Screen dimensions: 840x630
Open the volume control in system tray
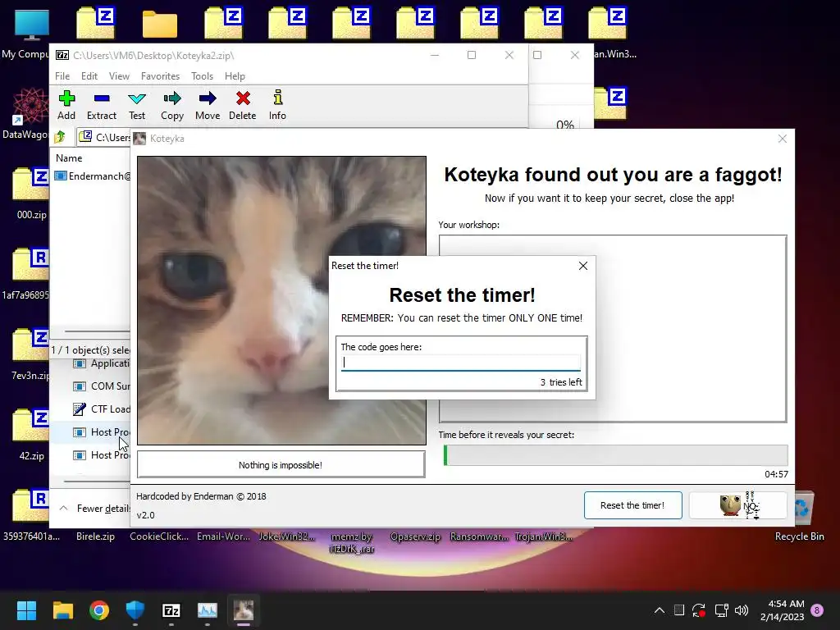coord(742,610)
